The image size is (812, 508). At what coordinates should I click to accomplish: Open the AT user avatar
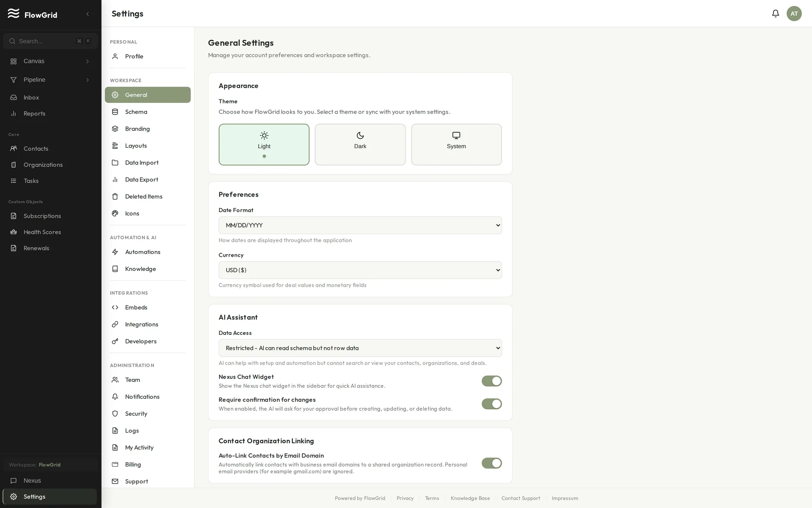(794, 14)
